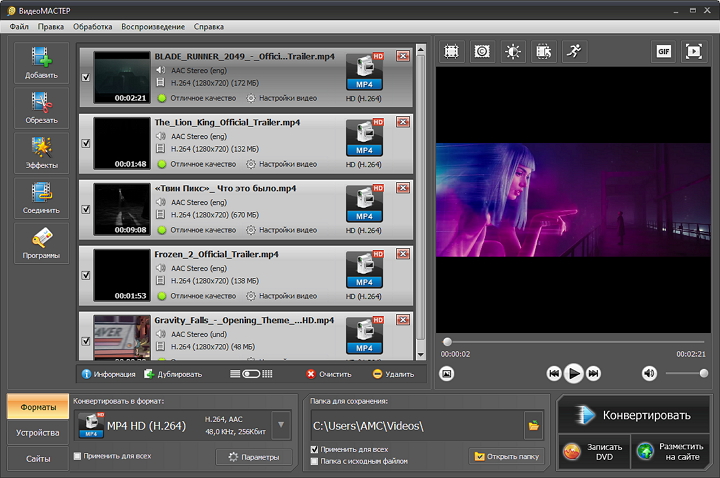This screenshot has width=720, height=478.
Task: Open the Параметры settings button
Action: pyautogui.click(x=254, y=457)
